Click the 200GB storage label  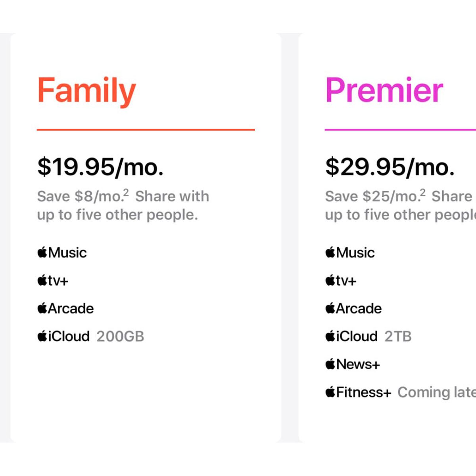point(120,336)
